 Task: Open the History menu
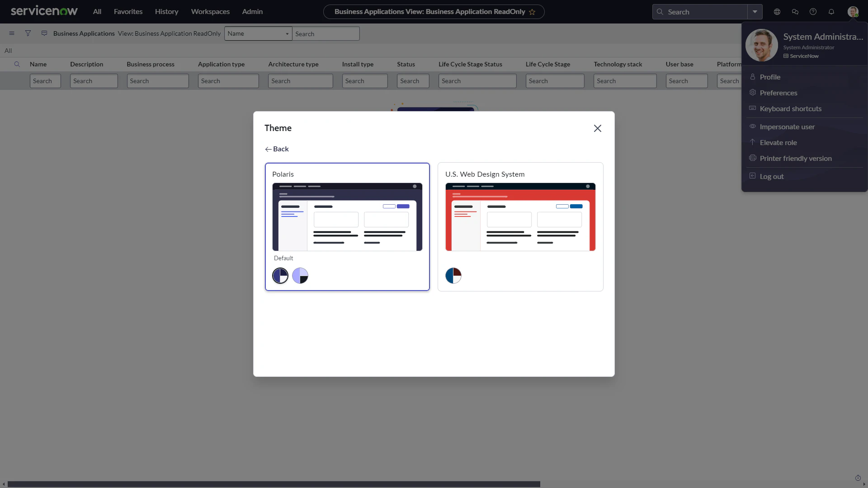167,12
